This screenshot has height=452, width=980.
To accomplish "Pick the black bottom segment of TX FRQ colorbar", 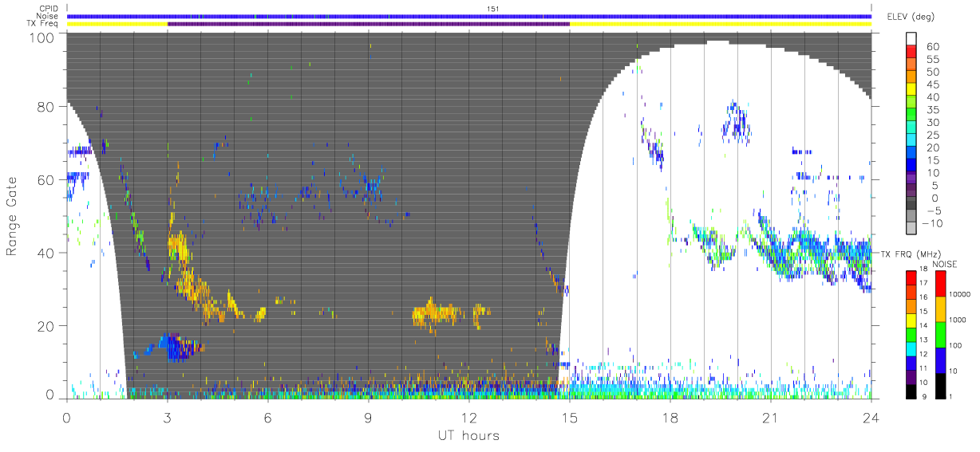I will pyautogui.click(x=911, y=390).
